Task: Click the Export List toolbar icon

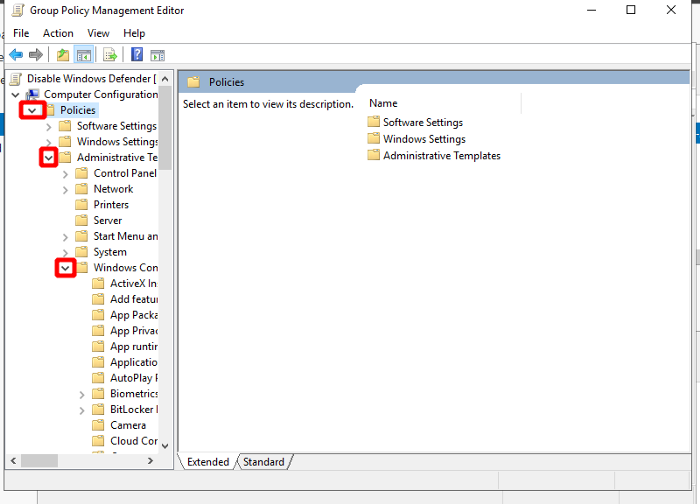Action: [110, 55]
